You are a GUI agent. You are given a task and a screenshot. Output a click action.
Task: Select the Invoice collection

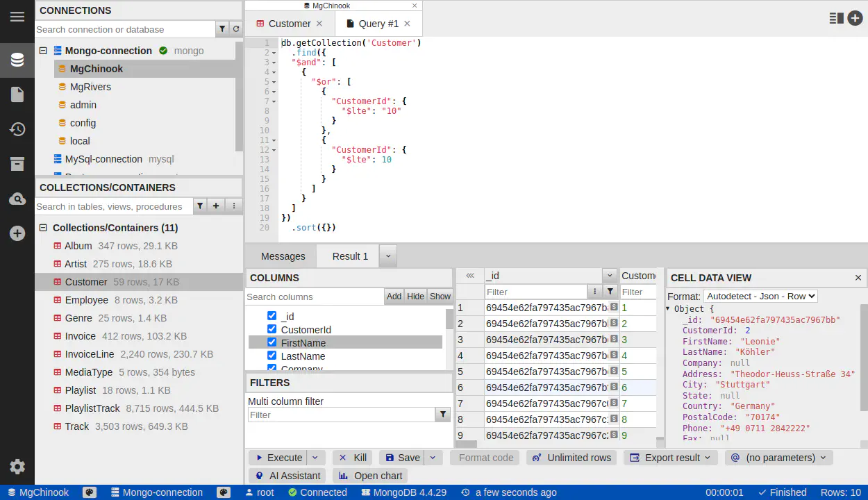[80, 336]
